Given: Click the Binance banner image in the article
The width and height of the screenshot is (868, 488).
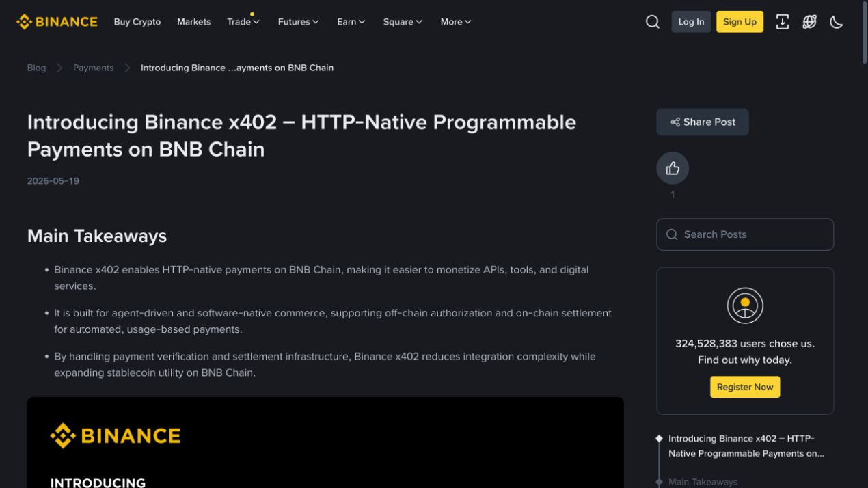Looking at the screenshot, I should click(325, 442).
